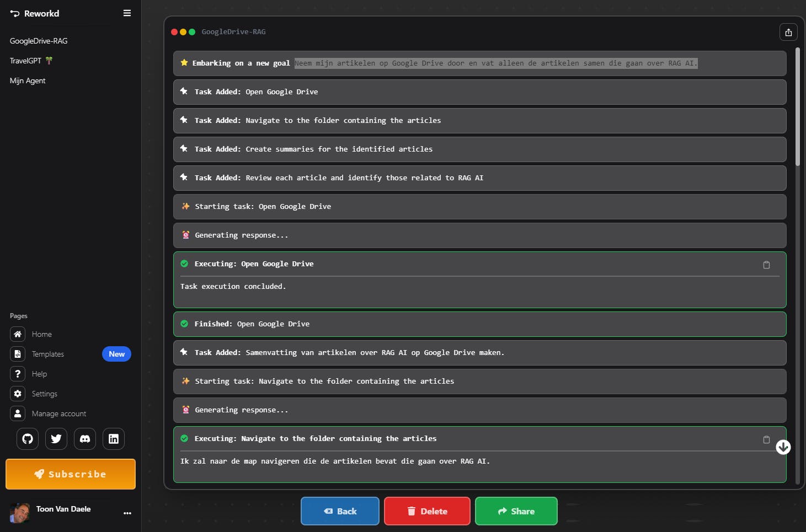Click the Reworkd logo in sidebar
The width and height of the screenshot is (806, 532).
point(34,13)
